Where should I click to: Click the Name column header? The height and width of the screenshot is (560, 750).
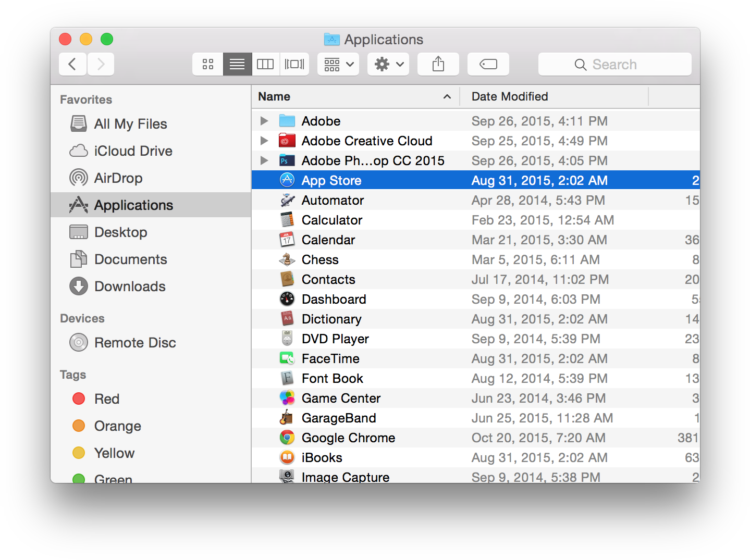click(x=274, y=96)
